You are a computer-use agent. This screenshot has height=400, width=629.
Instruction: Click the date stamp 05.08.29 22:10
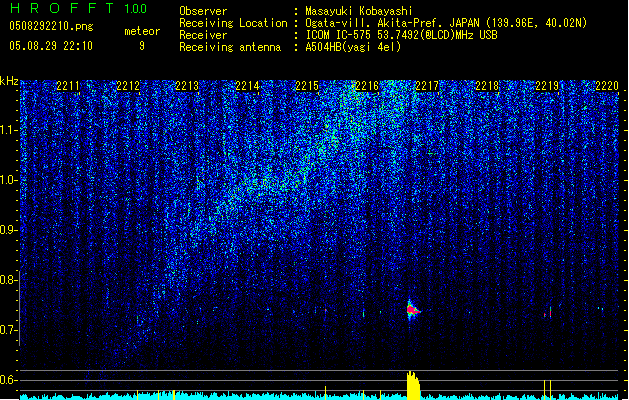click(51, 46)
